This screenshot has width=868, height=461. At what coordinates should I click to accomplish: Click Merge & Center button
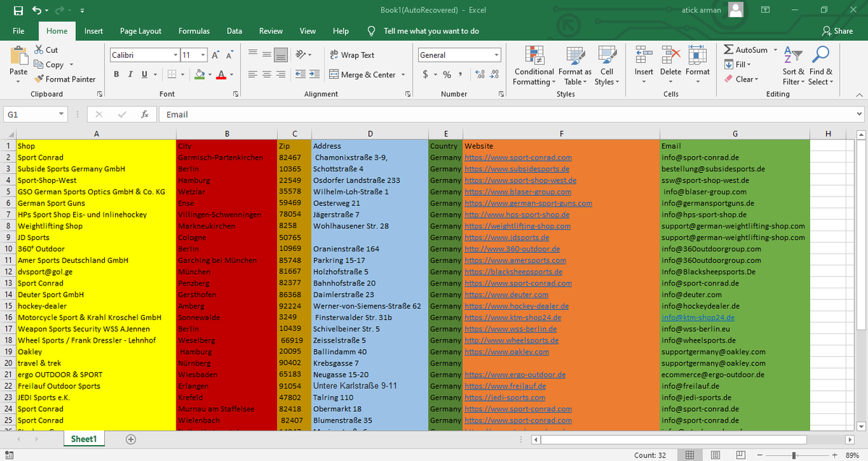point(362,74)
